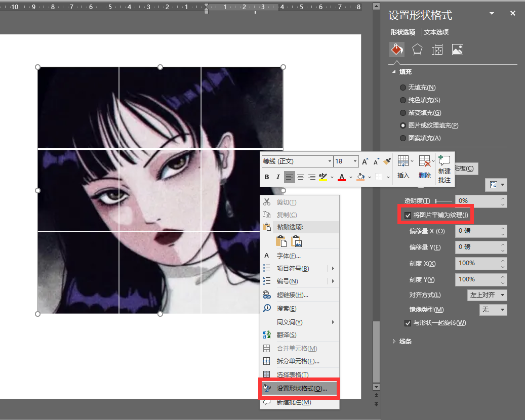
Task: Adjust the 透明度 slider
Action: pyautogui.click(x=443, y=201)
